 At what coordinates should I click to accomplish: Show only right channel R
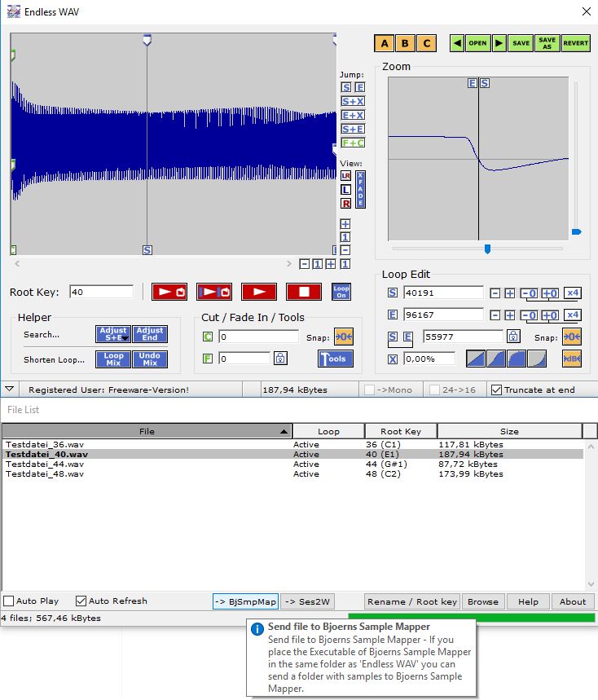point(346,204)
